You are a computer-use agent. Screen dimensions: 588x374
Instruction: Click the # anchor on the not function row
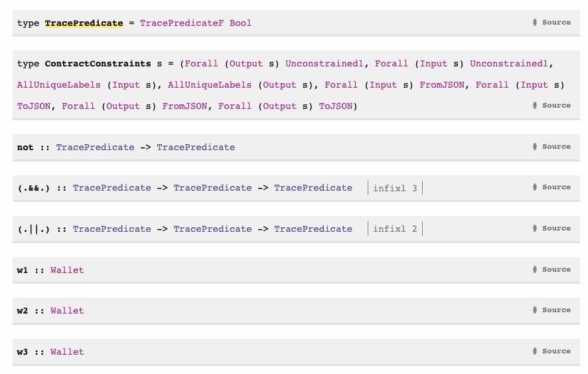[534, 146]
